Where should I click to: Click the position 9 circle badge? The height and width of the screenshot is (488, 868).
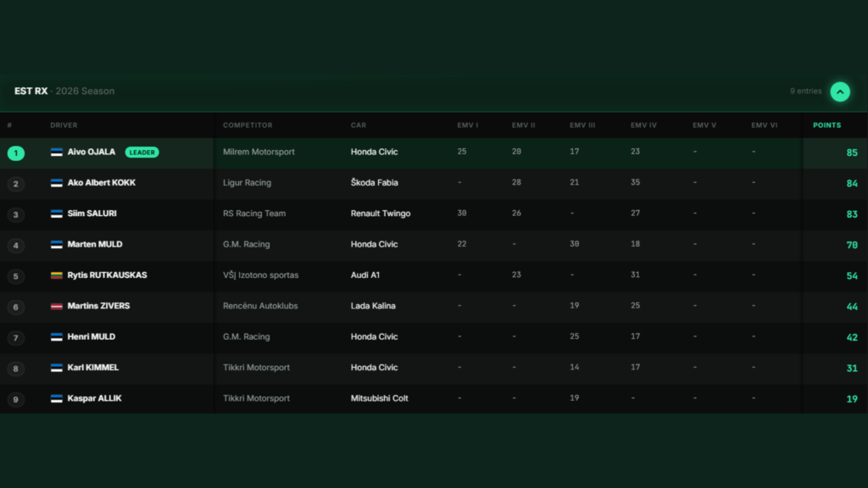(16, 400)
